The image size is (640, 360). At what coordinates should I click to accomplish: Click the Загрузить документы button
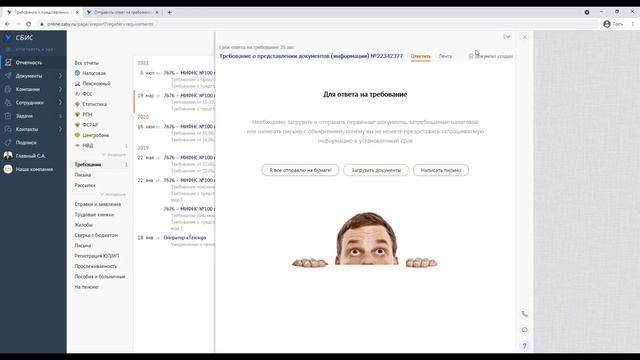click(x=376, y=170)
